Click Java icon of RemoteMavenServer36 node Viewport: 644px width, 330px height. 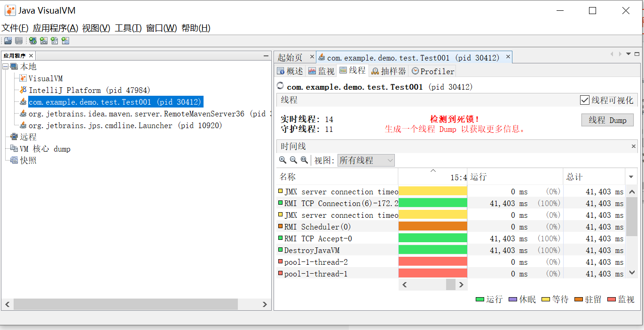click(x=23, y=114)
